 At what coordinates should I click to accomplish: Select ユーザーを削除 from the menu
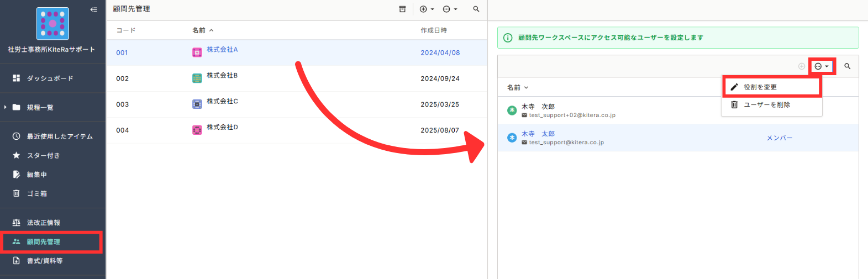[x=766, y=105]
